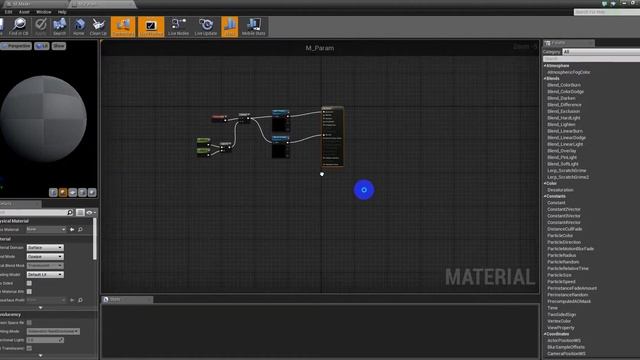Use selected asset arrow for Subsurface Profile
Image resolution: width=640 pixels, height=360 pixels.
pyautogui.click(x=72, y=300)
